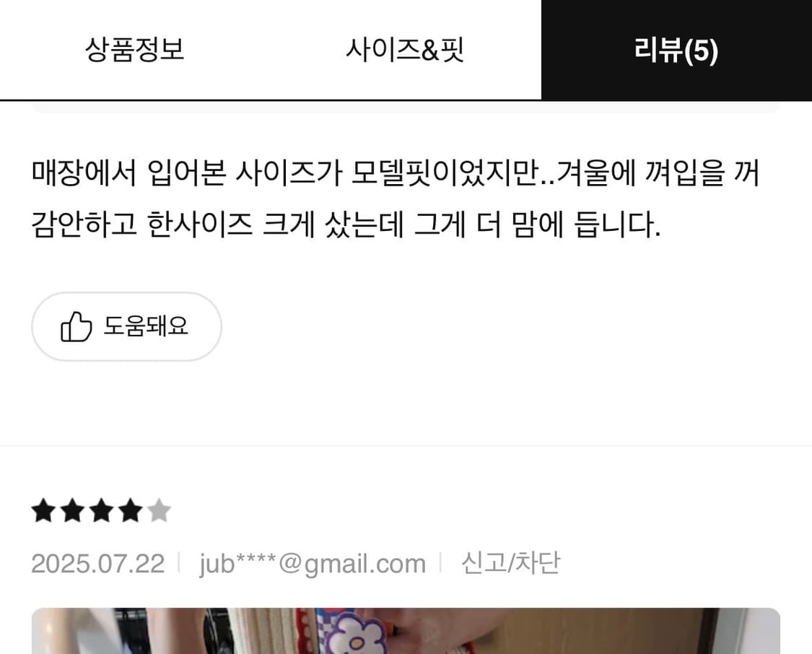Select the 리뷰(5) tab
This screenshot has width=812, height=654.
(676, 51)
